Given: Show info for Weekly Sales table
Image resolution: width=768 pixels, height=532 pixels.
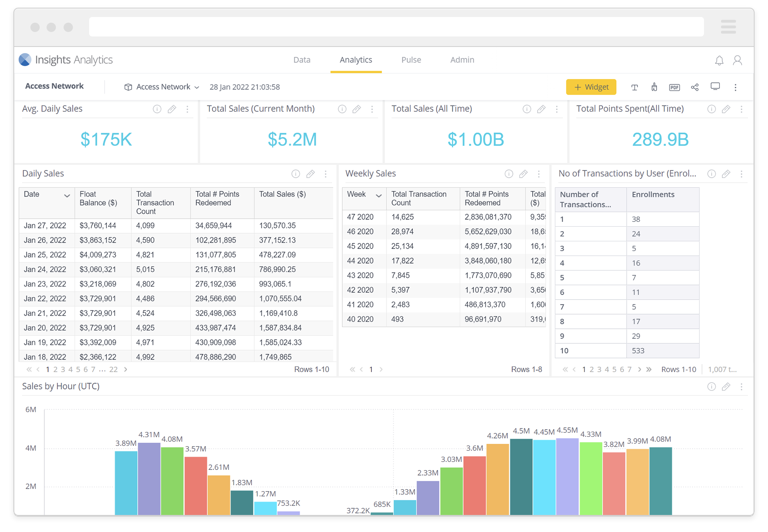Looking at the screenshot, I should [x=509, y=174].
